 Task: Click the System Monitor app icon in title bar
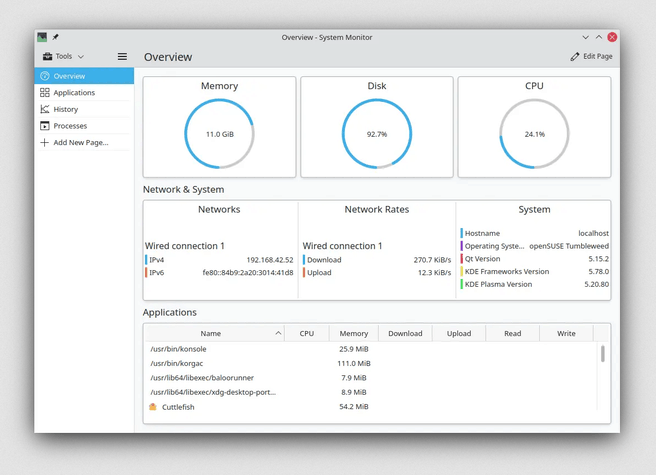pos(42,37)
